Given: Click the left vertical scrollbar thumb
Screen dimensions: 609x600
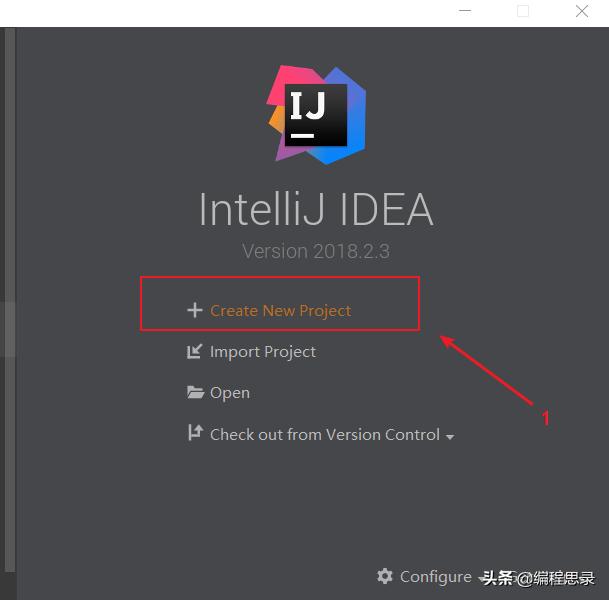Looking at the screenshot, I should [7, 329].
